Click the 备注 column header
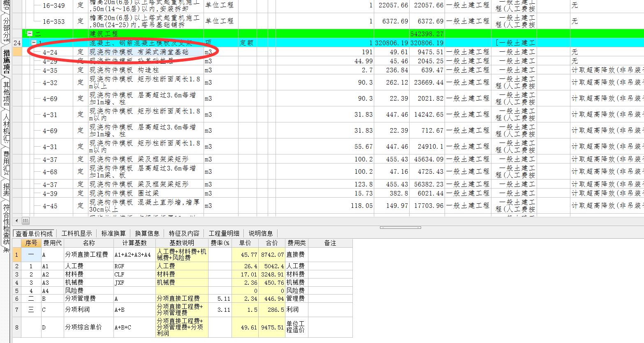 pyautogui.click(x=330, y=243)
